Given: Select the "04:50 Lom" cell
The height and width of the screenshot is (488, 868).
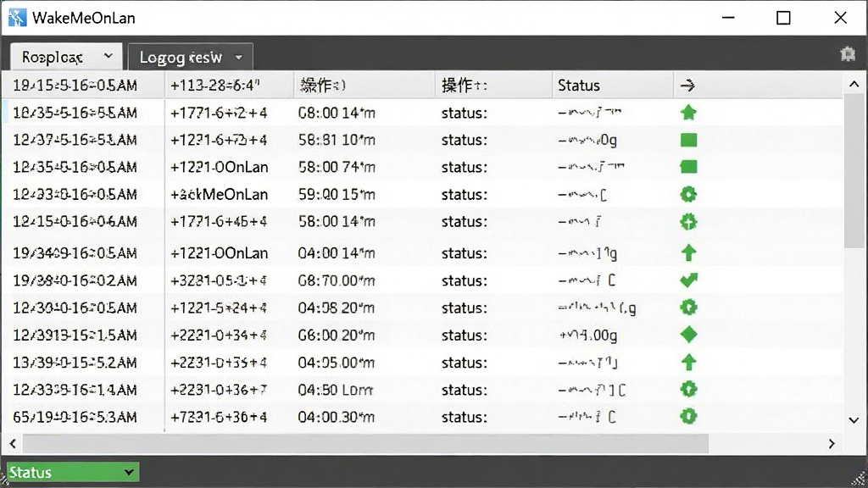Looking at the screenshot, I should [x=336, y=390].
